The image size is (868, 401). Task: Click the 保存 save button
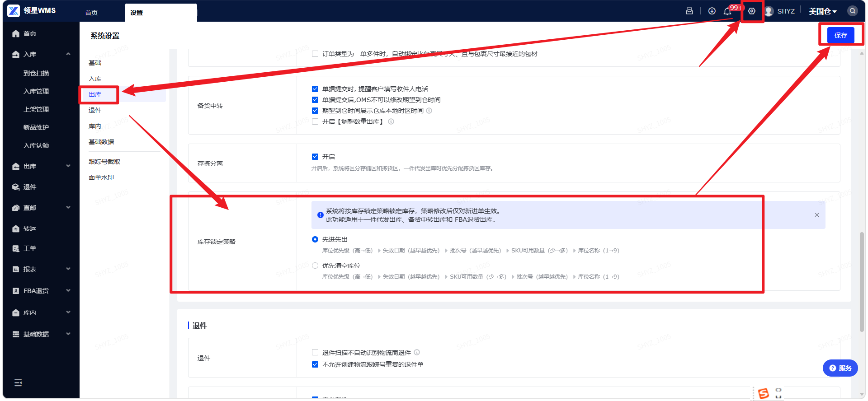(x=841, y=35)
